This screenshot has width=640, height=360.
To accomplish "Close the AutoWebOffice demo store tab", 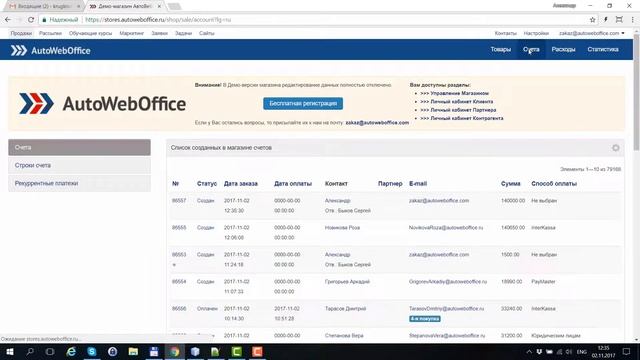I will (x=159, y=7).
